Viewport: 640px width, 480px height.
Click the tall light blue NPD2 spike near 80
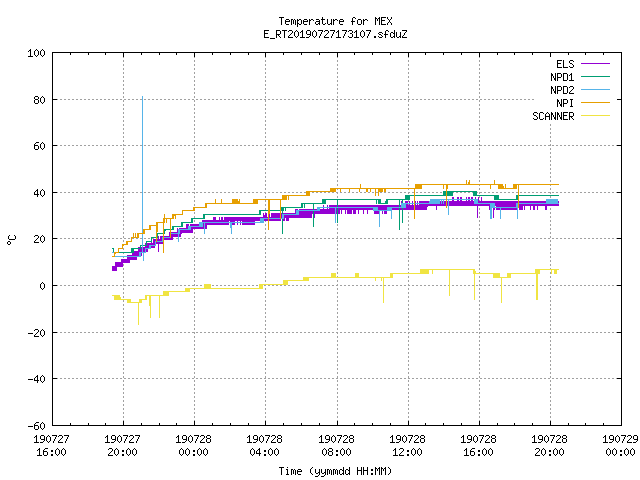[x=142, y=171]
